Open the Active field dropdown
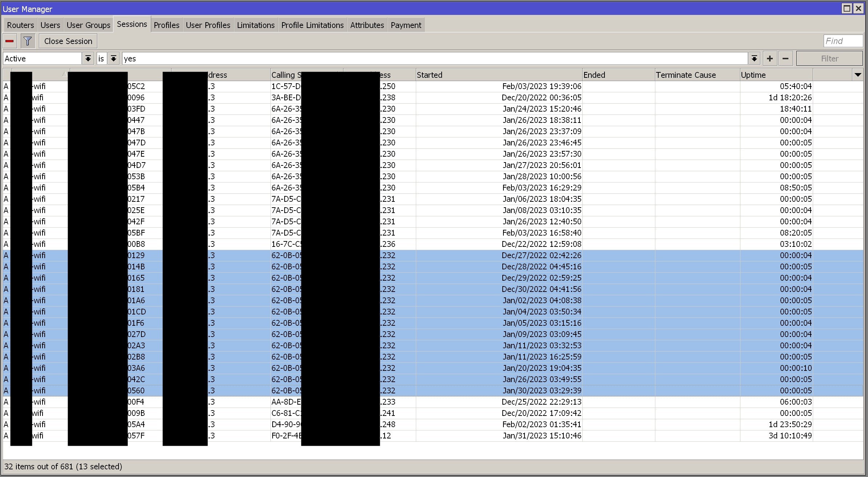Viewport: 868px width, 477px height. click(88, 59)
